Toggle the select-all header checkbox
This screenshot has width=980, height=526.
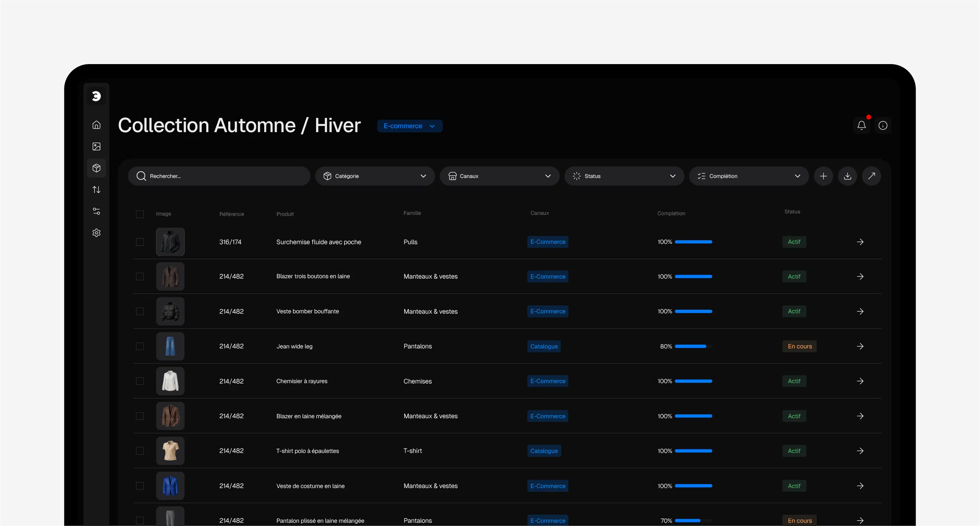[140, 214]
